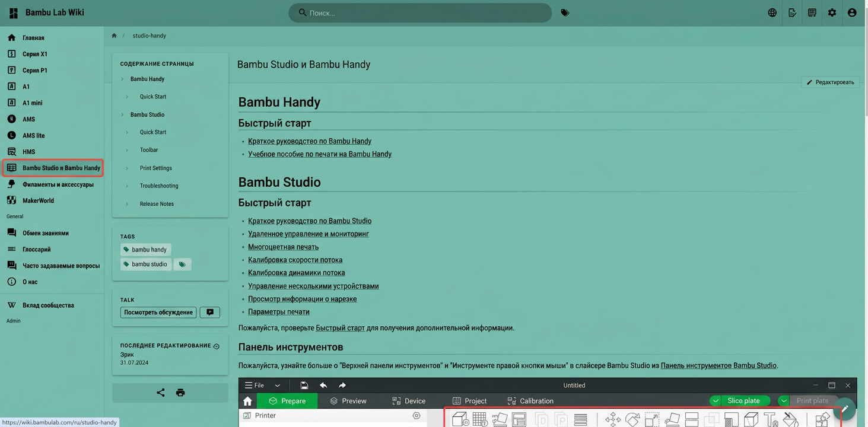
Task: Click the bambu studio tag
Action: (x=145, y=265)
